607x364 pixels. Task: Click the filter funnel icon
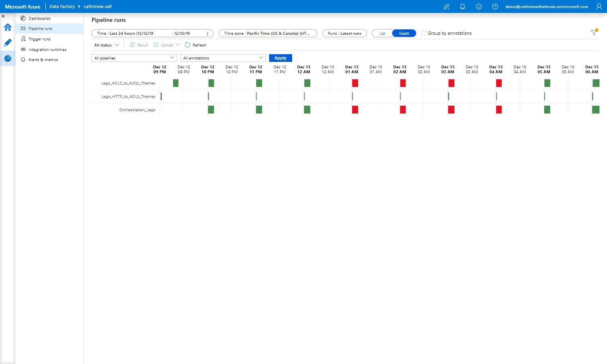tap(594, 33)
